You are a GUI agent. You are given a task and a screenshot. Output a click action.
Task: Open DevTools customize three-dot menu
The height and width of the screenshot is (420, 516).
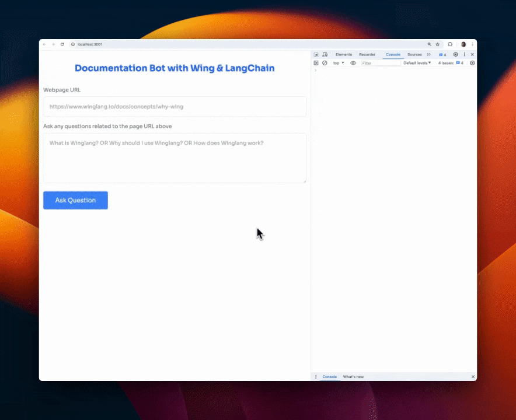(464, 55)
